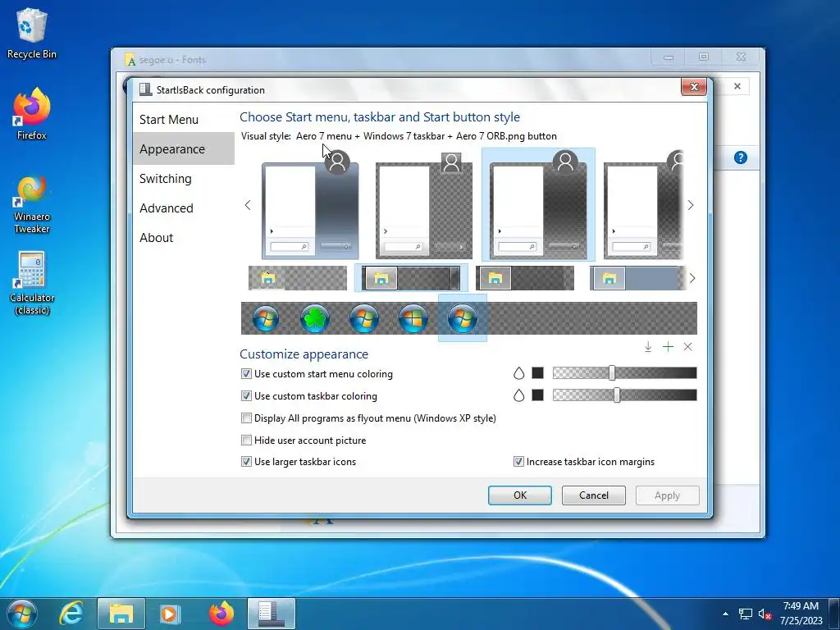Uncheck Use custom taskbar coloring
This screenshot has width=840, height=630.
click(x=246, y=396)
